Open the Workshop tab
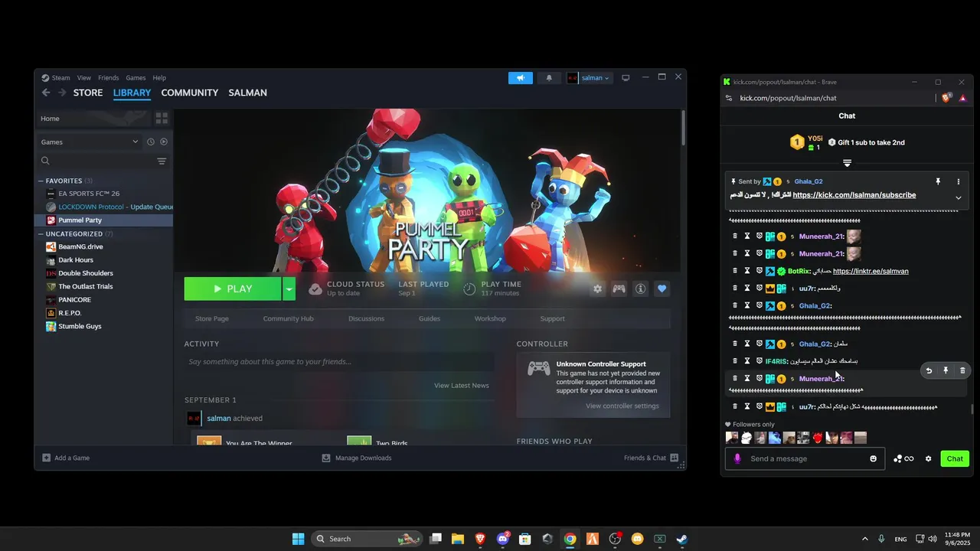The width and height of the screenshot is (980, 551). [490, 318]
